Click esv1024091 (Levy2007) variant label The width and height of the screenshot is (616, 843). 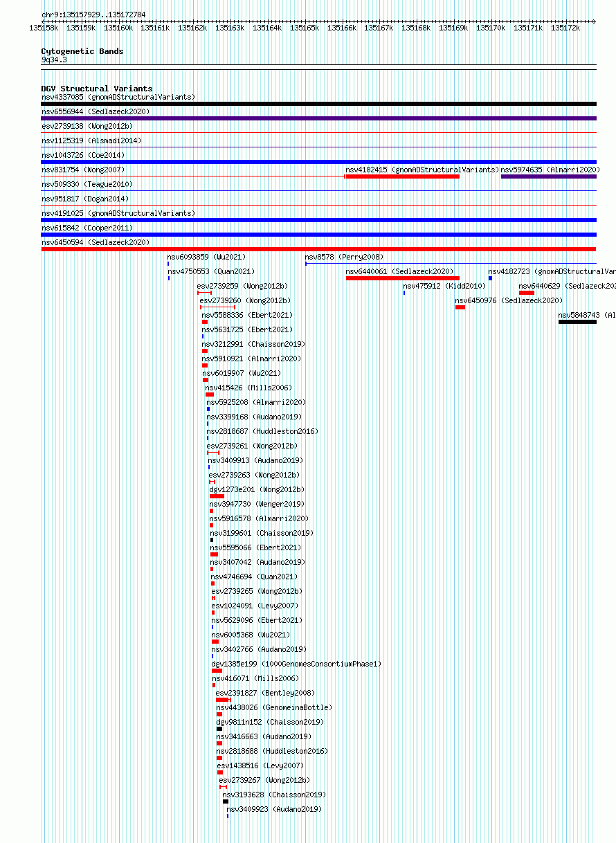point(255,606)
